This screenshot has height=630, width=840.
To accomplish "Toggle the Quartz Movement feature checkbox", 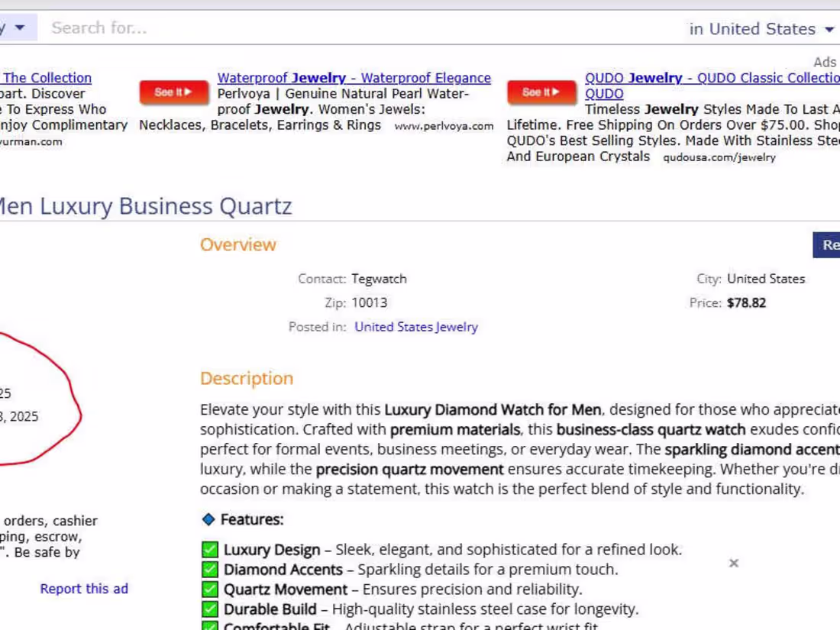I will point(209,588).
